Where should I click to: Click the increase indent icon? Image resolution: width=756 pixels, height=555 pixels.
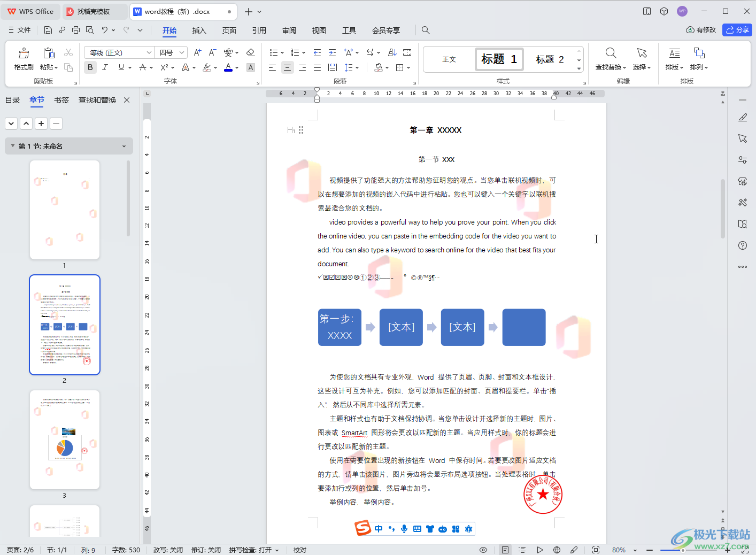pos(332,52)
